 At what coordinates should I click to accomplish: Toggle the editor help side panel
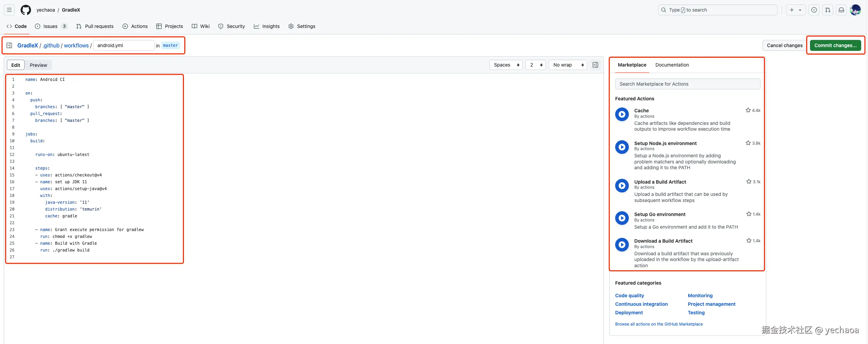[595, 65]
